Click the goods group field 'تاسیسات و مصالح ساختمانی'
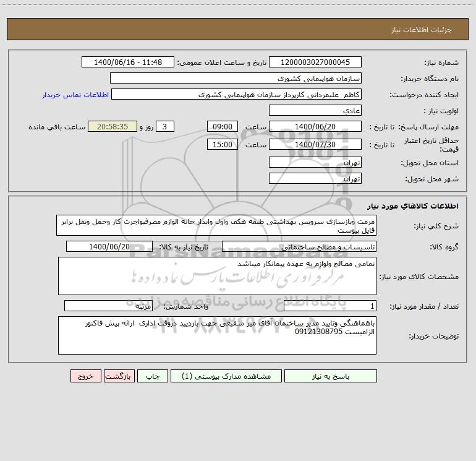This screenshot has height=461, width=476. [299, 246]
